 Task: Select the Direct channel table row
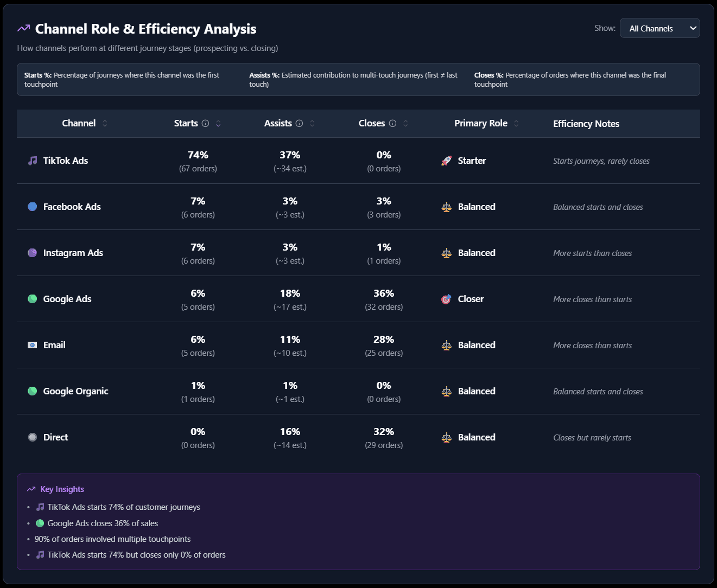pyautogui.click(x=358, y=437)
